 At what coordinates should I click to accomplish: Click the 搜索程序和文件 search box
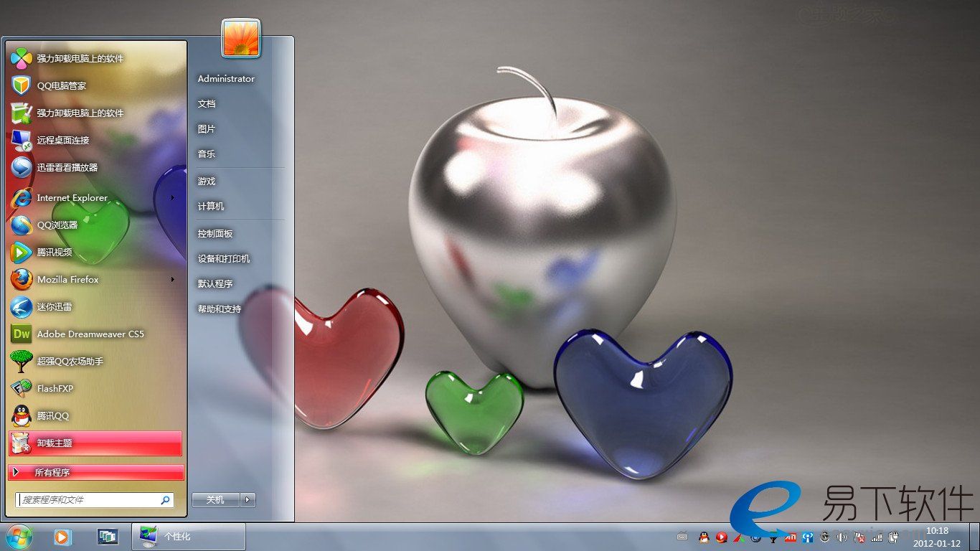(x=94, y=499)
